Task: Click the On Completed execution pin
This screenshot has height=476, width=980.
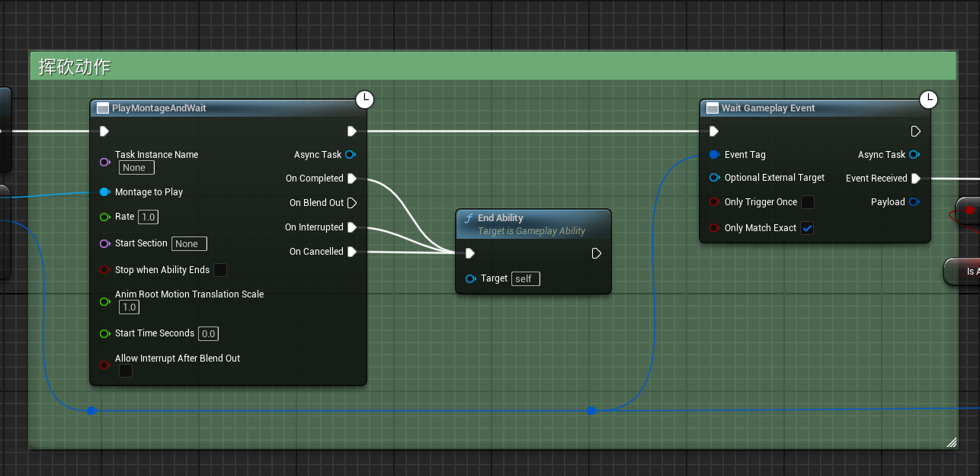Action: pyautogui.click(x=352, y=178)
